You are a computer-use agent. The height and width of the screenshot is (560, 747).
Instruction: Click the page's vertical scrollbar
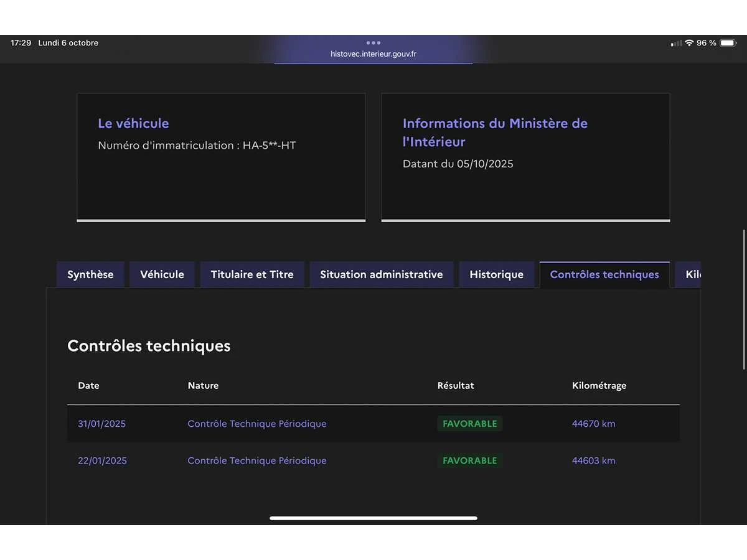pos(744,300)
